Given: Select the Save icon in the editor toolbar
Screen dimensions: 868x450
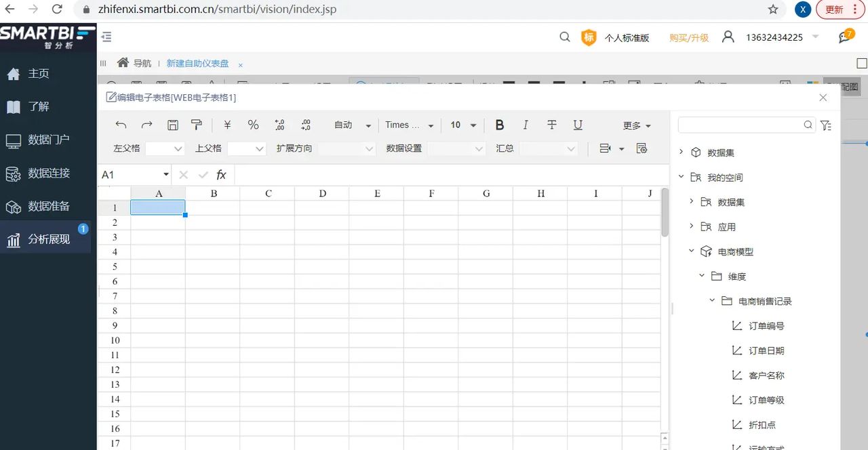Looking at the screenshot, I should [x=173, y=125].
